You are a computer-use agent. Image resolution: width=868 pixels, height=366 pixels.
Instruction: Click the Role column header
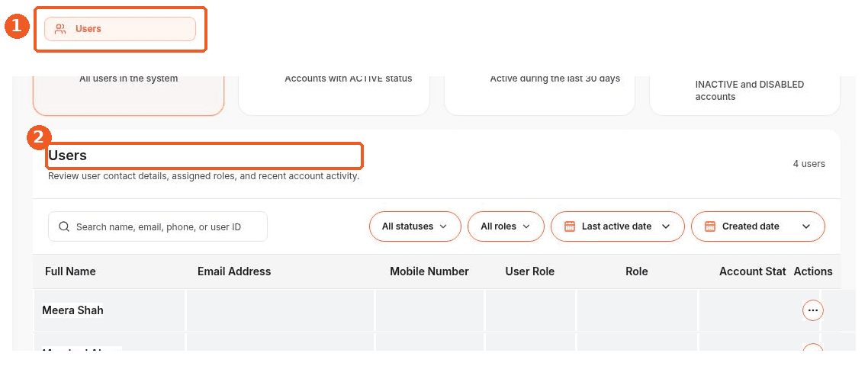click(x=637, y=271)
